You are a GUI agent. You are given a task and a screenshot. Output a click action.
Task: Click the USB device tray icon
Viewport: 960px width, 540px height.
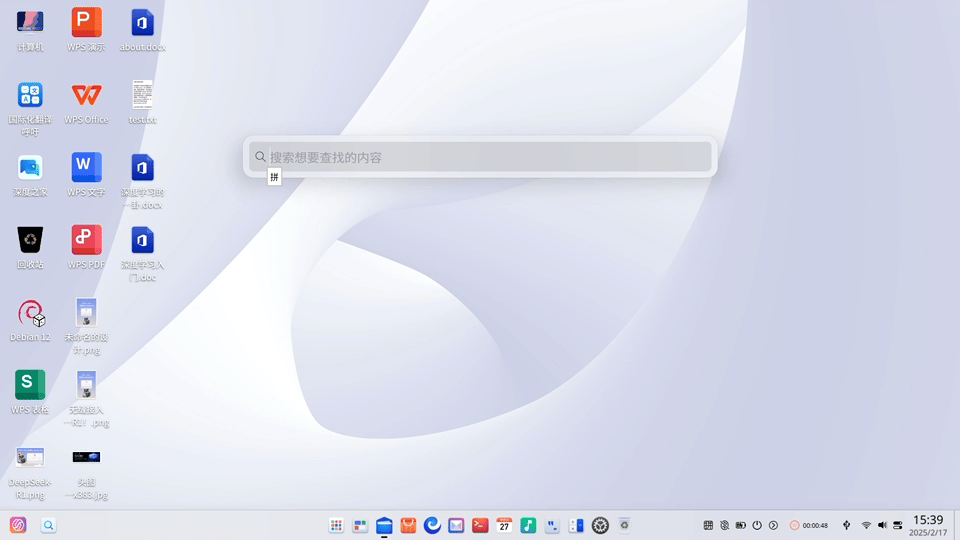tap(847, 525)
